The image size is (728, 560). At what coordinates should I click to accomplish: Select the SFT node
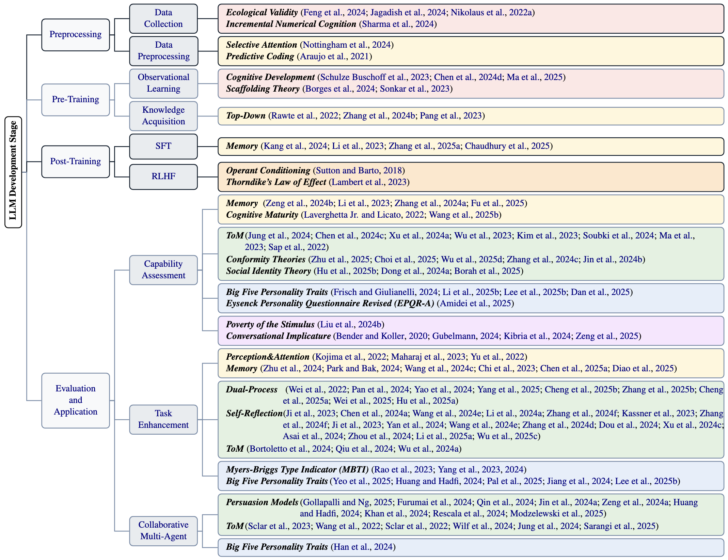click(x=163, y=146)
